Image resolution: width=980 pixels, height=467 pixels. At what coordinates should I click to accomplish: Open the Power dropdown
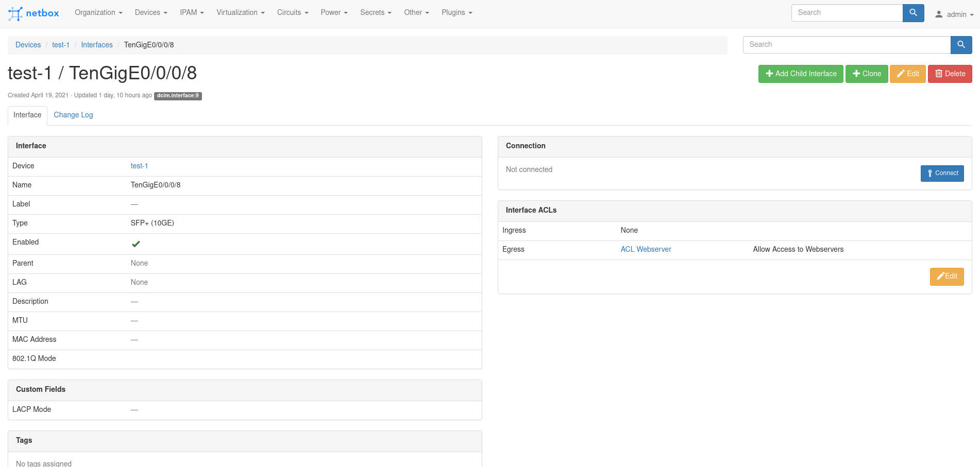334,12
